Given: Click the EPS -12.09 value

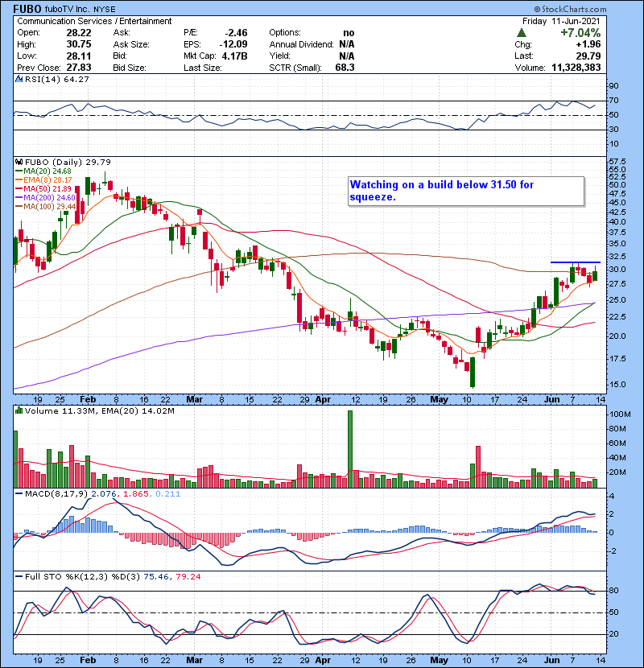Looking at the screenshot, I should click(x=233, y=44).
